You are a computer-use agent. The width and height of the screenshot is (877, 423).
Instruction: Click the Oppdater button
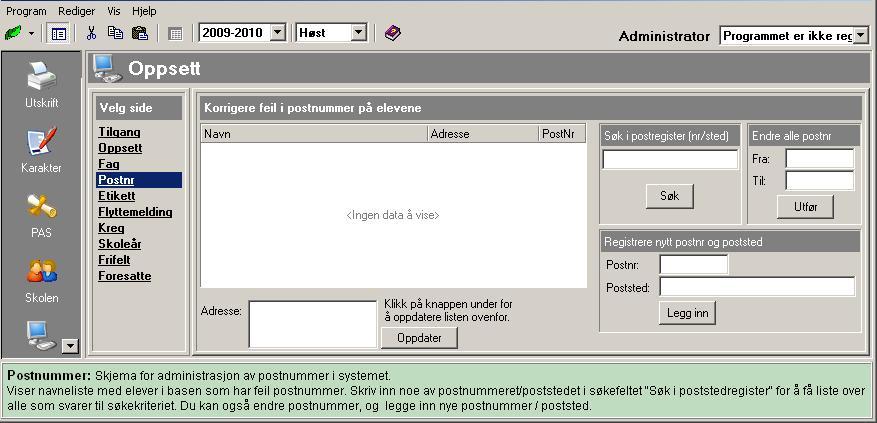point(419,338)
